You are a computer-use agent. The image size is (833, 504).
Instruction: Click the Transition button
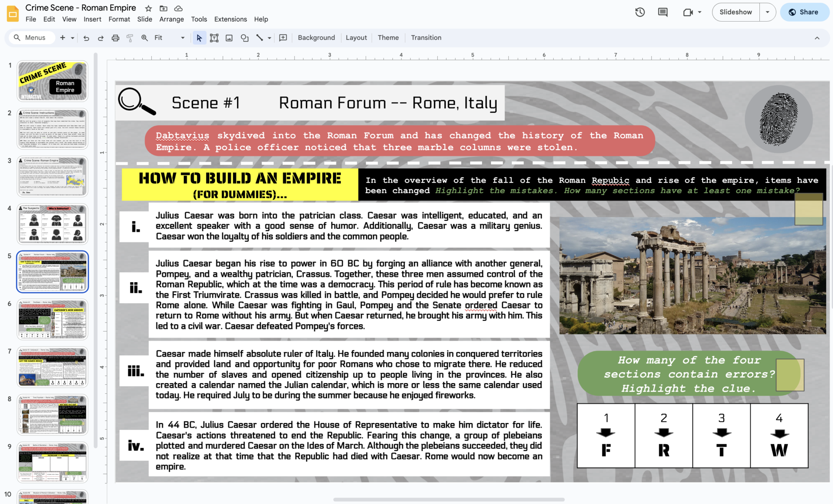point(426,38)
